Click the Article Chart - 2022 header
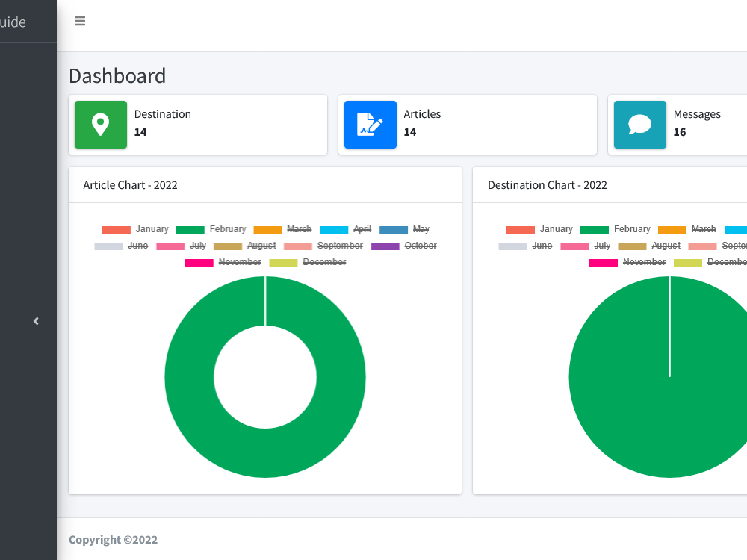The image size is (747, 560). 130,185
